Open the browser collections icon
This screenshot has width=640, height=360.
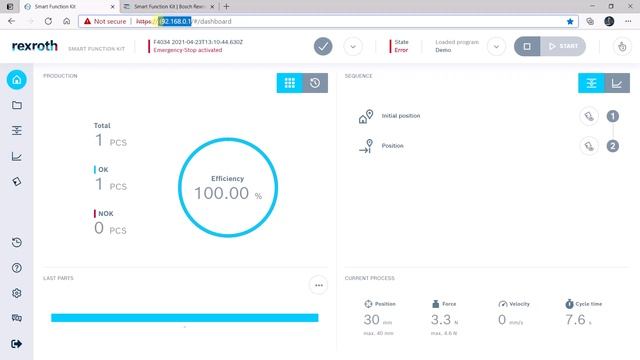590,21
